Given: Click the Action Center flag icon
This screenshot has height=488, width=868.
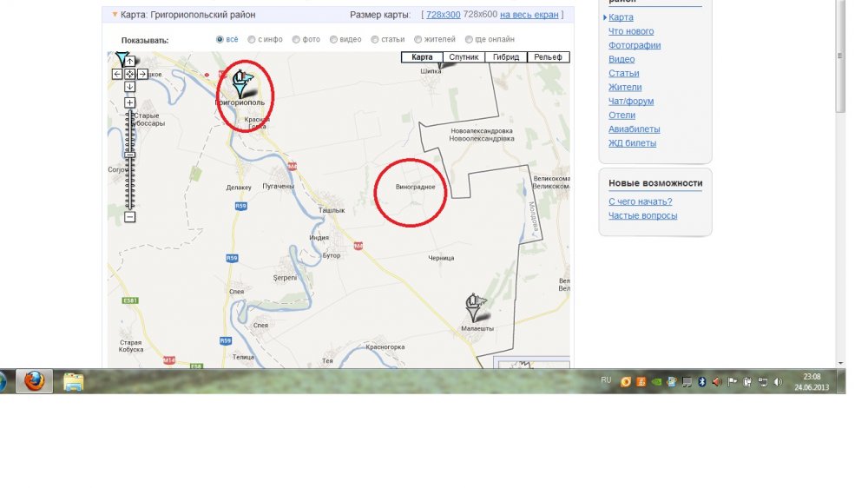Looking at the screenshot, I should point(732,382).
